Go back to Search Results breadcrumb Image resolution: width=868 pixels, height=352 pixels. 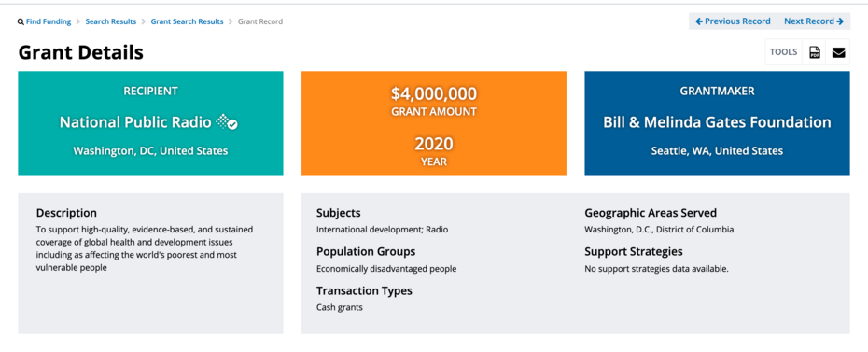(111, 21)
